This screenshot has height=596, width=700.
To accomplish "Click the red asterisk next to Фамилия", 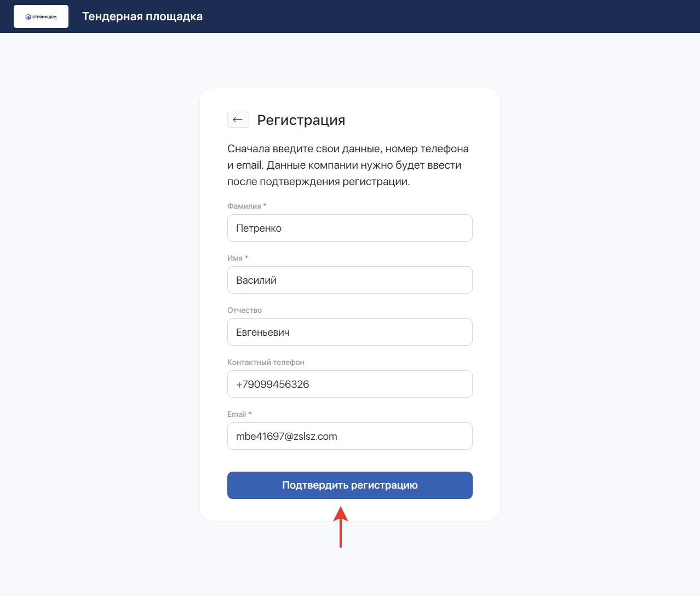I will point(265,205).
